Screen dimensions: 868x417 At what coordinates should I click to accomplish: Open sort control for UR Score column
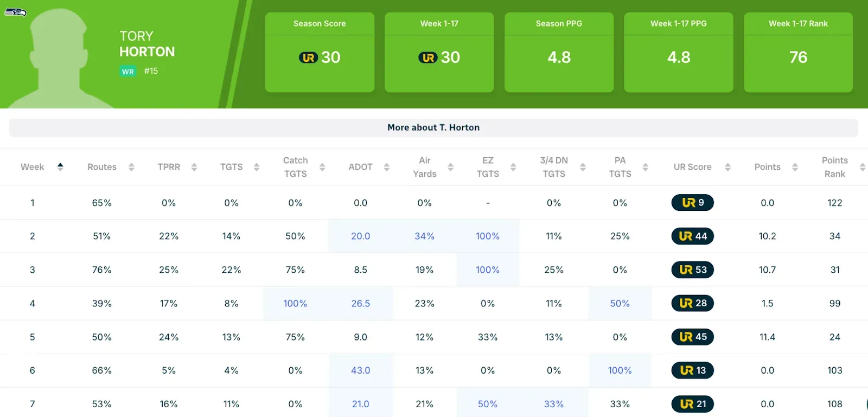point(728,167)
